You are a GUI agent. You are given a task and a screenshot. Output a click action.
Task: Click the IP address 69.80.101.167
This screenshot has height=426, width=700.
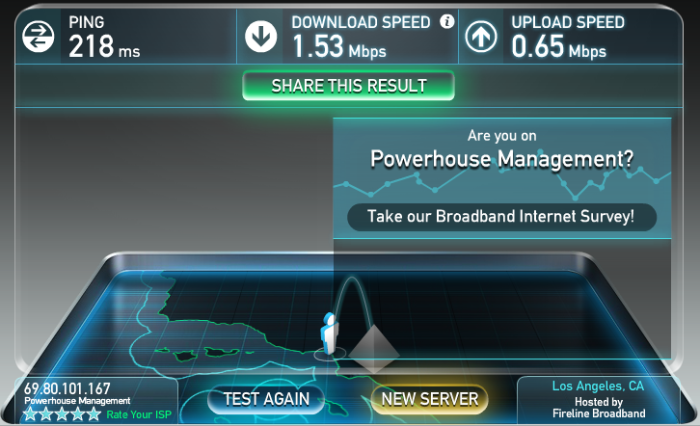tap(67, 388)
